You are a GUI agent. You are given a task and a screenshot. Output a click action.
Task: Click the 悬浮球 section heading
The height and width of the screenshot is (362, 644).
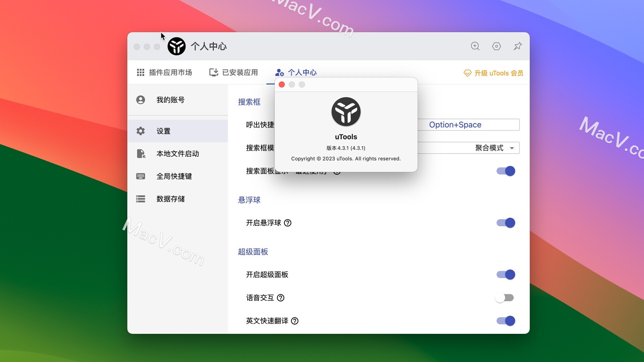coord(249,200)
